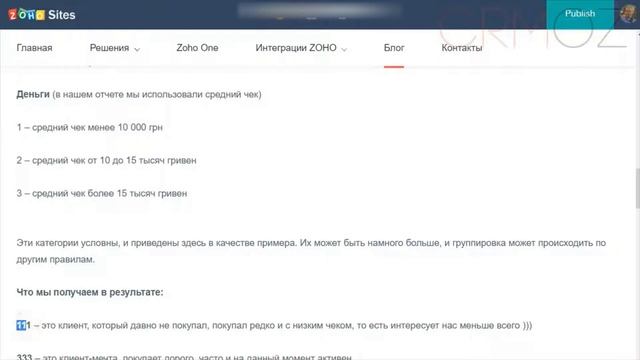The height and width of the screenshot is (360, 640).
Task: Click paragraph starting 'Эти категории условны'
Action: pyautogui.click(x=311, y=251)
